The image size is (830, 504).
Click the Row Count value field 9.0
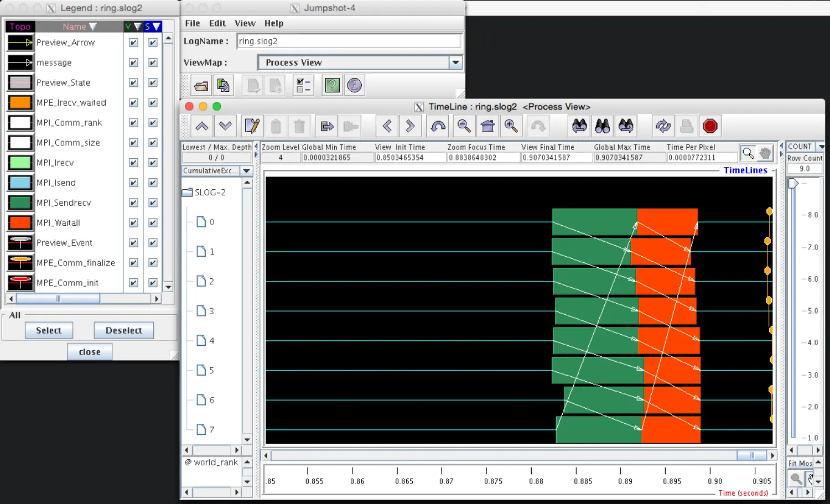click(x=805, y=169)
